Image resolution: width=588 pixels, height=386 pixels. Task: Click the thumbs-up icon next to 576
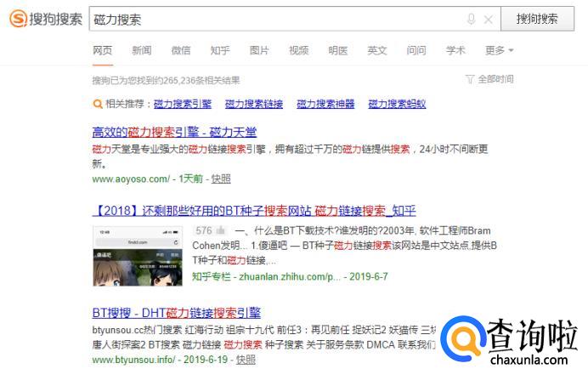tap(221, 230)
